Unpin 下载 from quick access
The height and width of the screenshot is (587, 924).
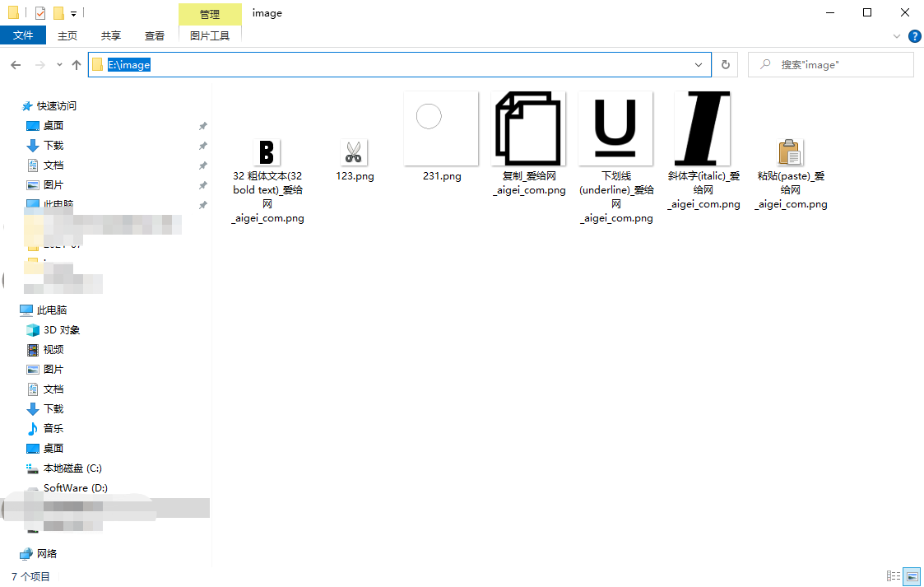(202, 145)
